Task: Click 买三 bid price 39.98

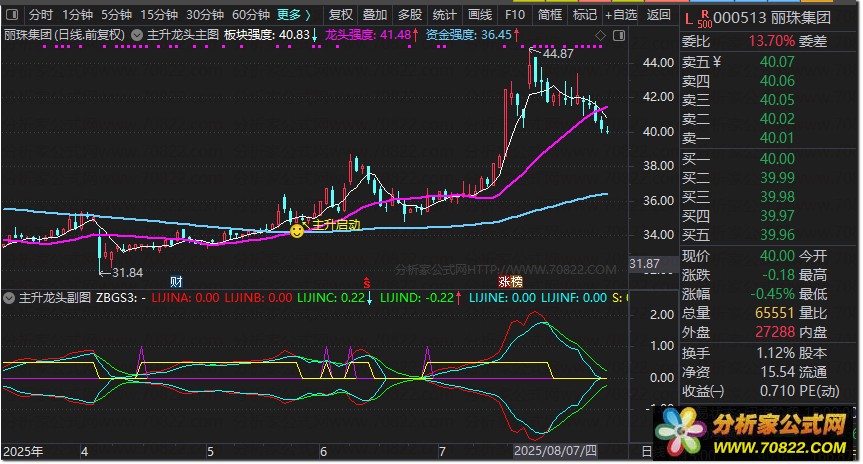Action: (777, 197)
